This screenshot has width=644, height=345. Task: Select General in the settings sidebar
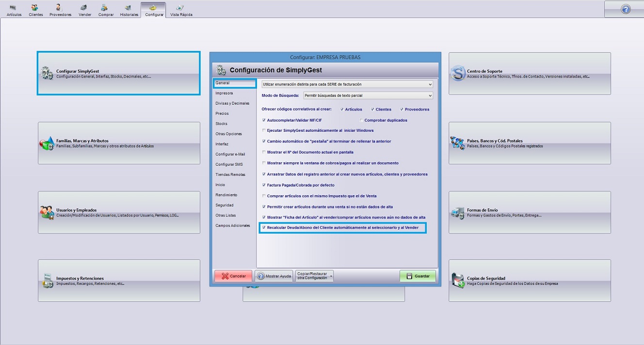click(235, 83)
